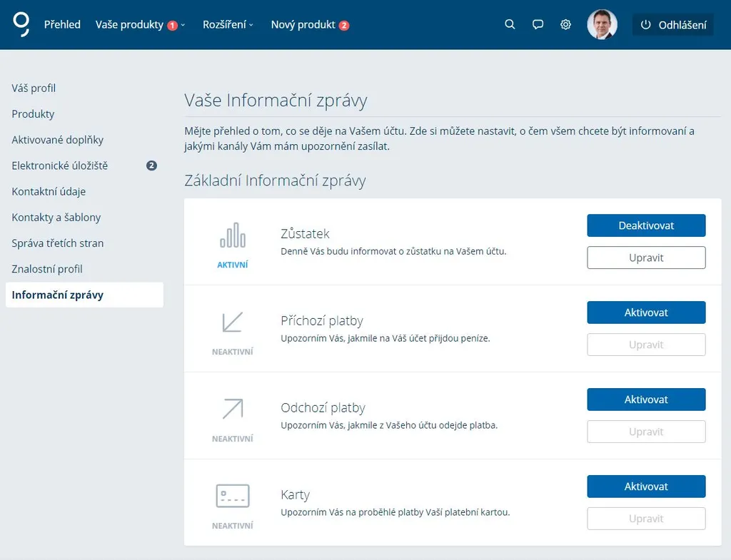The height and width of the screenshot is (560, 731).
Task: Click the Příchozí platby arrow icon
Action: (233, 322)
